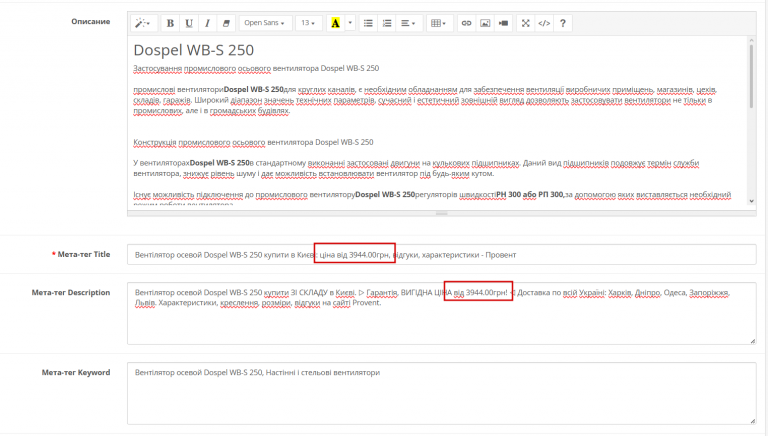Click the Описание field label
This screenshot has height=436, width=768.
tap(91, 22)
